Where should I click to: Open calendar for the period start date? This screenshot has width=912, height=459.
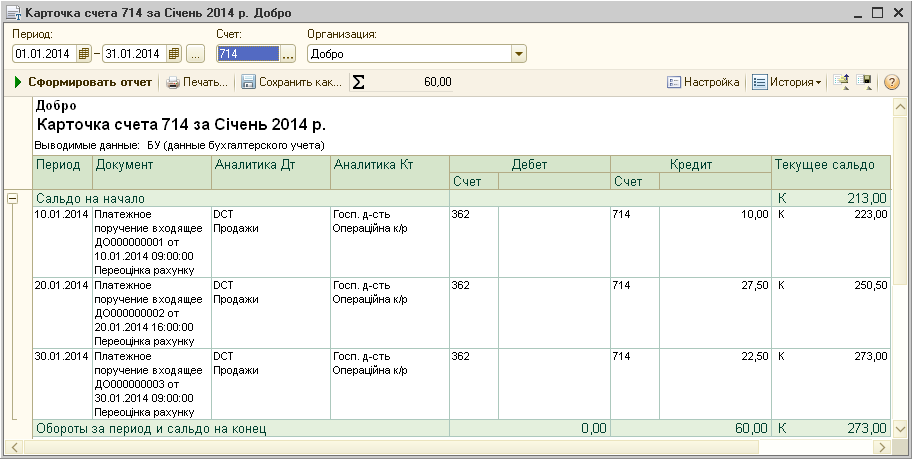[84, 54]
